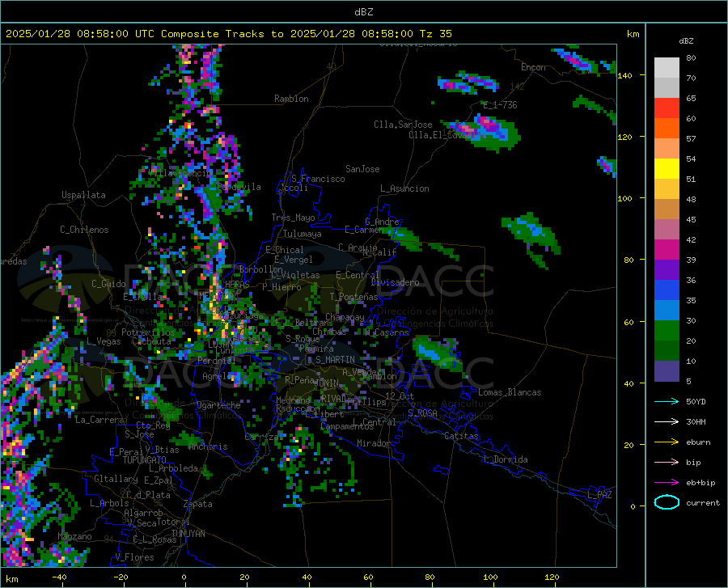Click the Tulumaya map label

[x=303, y=234]
